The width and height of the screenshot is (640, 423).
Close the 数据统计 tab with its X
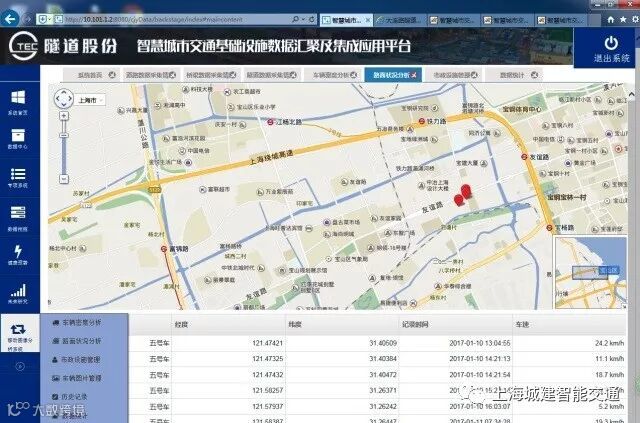(x=534, y=75)
